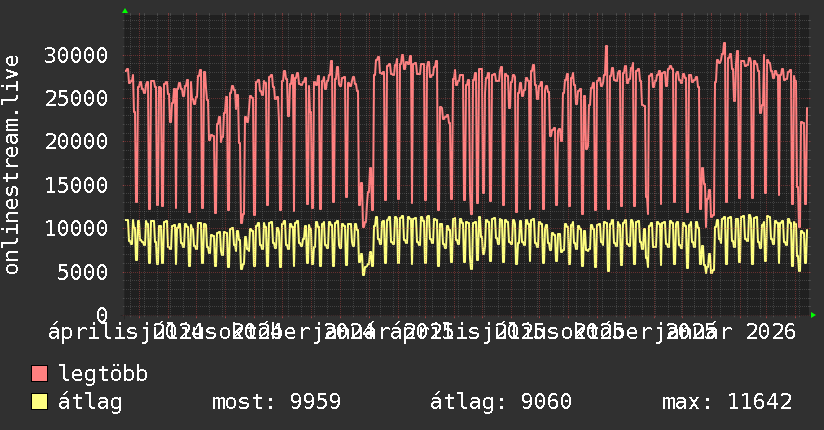Click the 30000 y-axis label
This screenshot has height=430, width=824.
click(76, 55)
